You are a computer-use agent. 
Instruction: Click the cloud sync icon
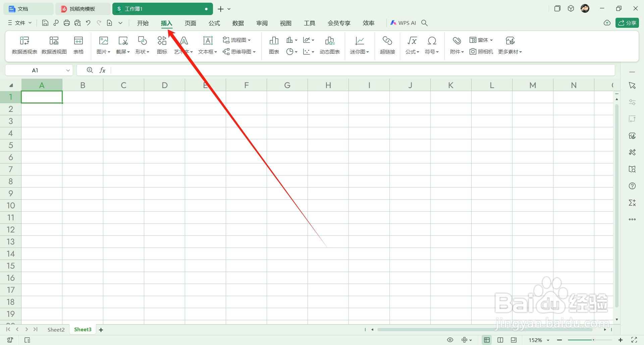[x=607, y=23]
